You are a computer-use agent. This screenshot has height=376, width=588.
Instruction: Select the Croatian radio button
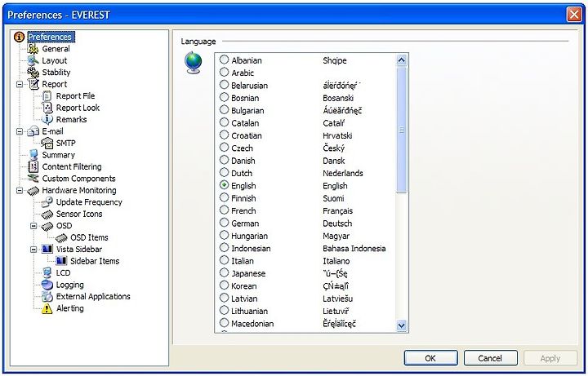pyautogui.click(x=224, y=135)
